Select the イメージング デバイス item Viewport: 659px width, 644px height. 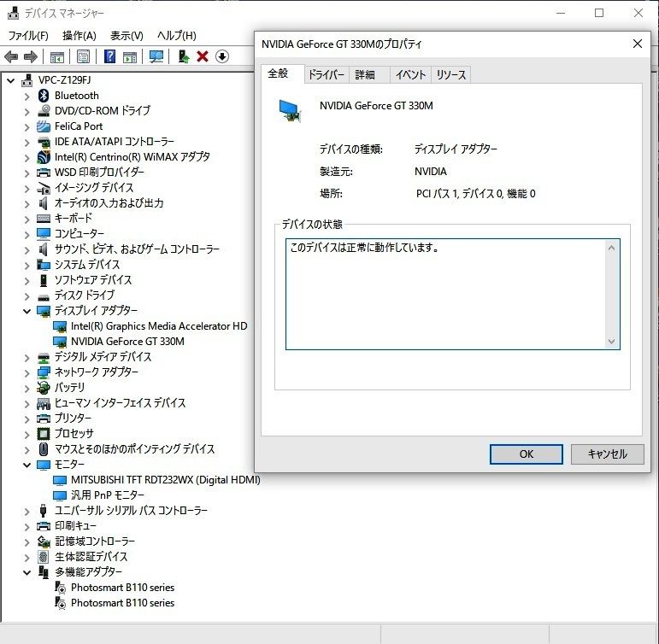(x=94, y=188)
